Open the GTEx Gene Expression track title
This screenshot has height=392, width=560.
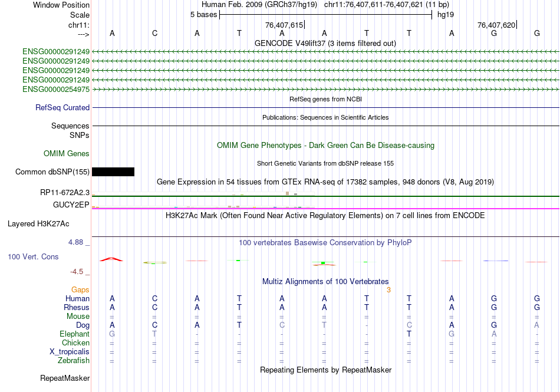pyautogui.click(x=325, y=182)
